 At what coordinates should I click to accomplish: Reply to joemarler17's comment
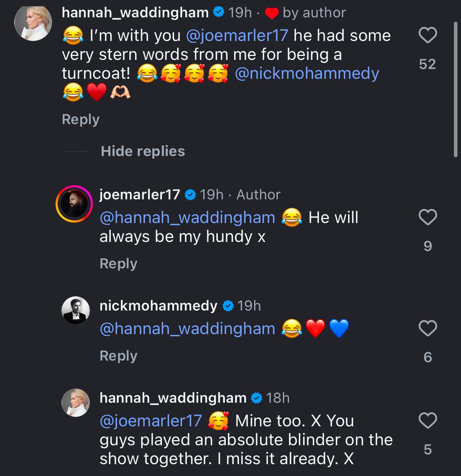click(118, 263)
